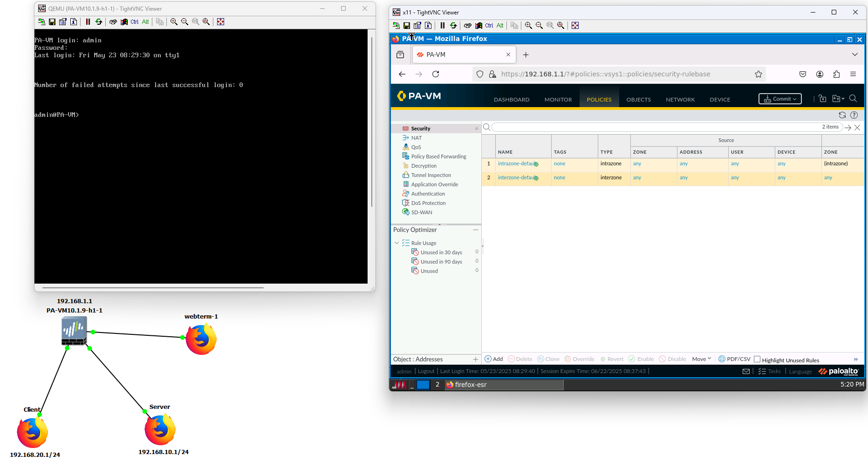Open Firefox list all tabs chevron
868x462 pixels.
(855, 54)
